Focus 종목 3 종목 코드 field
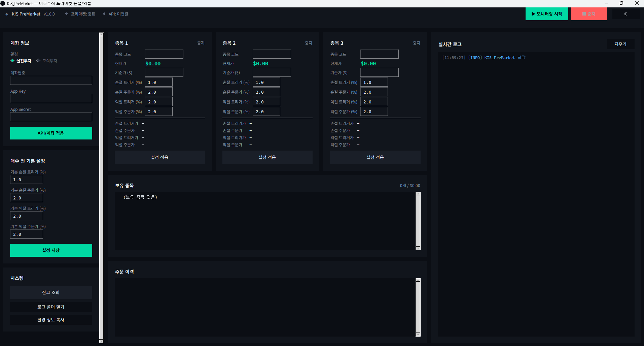 380,54
